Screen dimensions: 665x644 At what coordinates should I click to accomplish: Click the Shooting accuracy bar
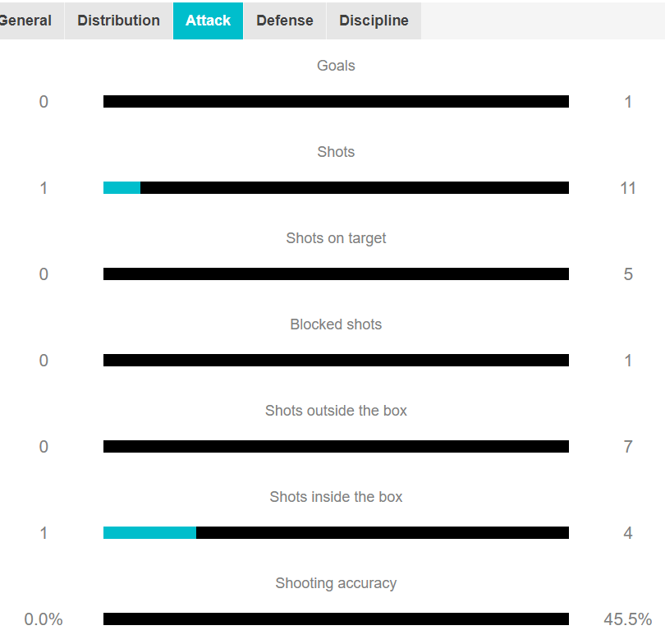[x=336, y=619]
